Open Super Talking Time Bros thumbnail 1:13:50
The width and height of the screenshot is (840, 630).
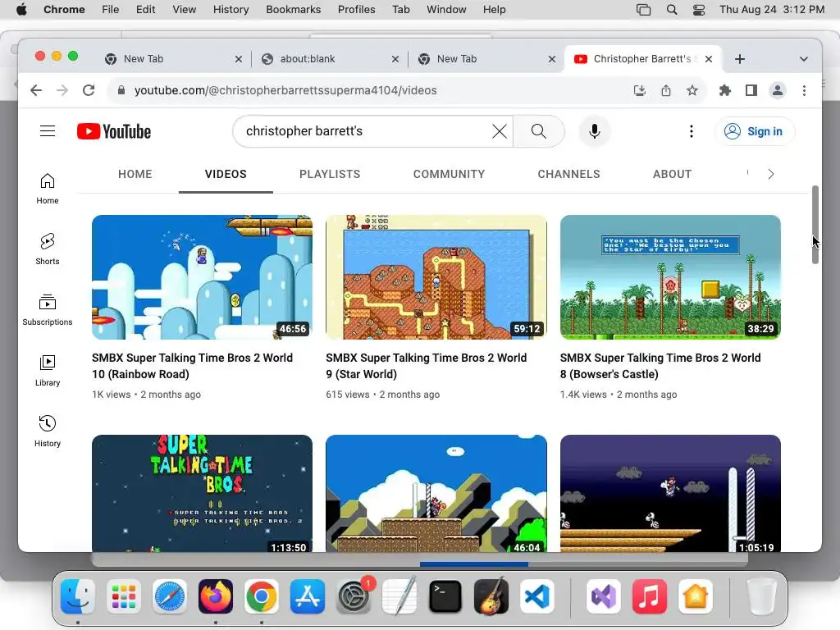click(202, 493)
